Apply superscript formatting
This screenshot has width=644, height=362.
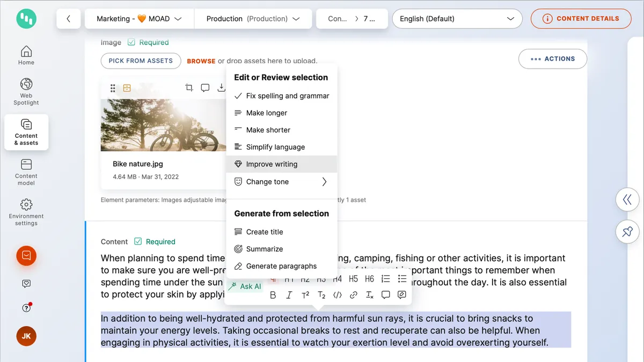point(305,295)
